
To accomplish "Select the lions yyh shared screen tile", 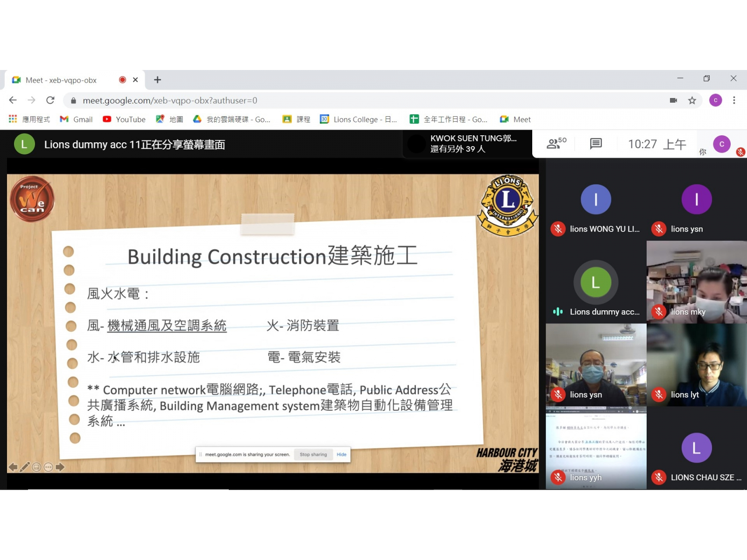I will pyautogui.click(x=596, y=448).
